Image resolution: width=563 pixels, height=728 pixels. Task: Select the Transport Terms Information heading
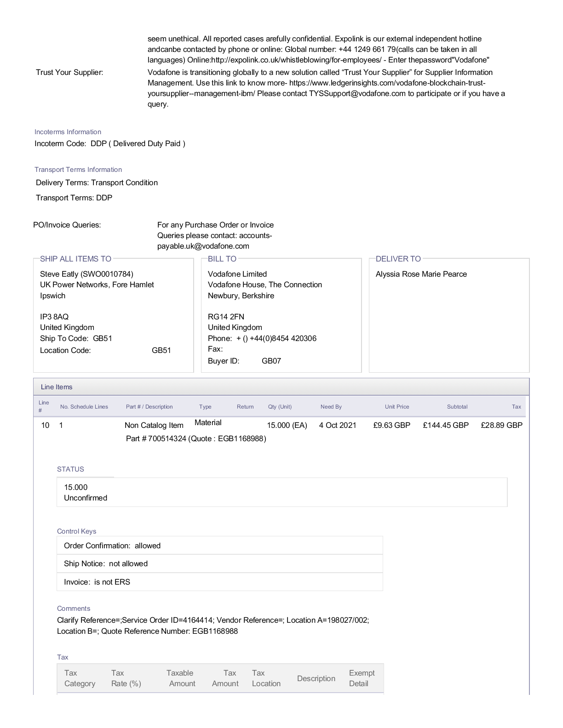click(78, 170)
